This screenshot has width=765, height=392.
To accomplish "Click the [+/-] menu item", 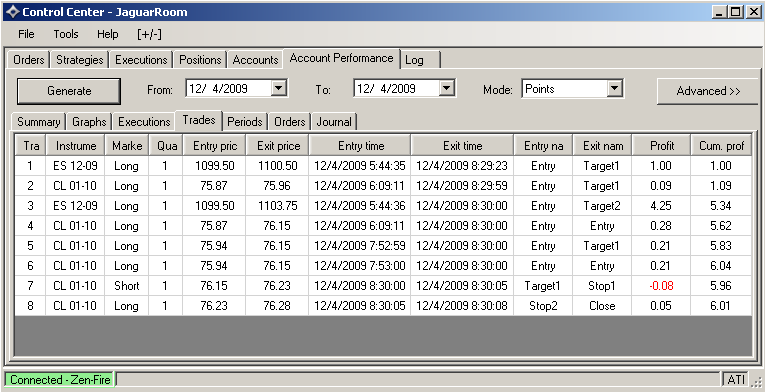I will [149, 34].
